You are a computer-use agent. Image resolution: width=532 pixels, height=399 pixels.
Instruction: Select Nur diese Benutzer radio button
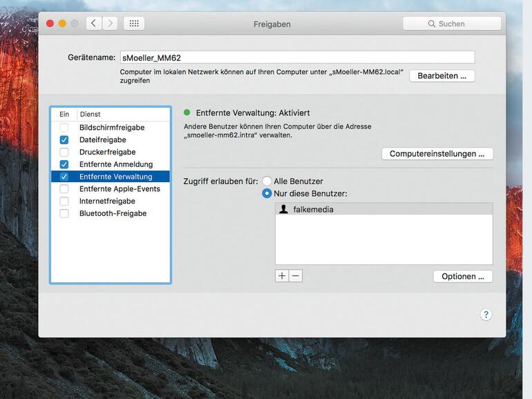tap(267, 193)
